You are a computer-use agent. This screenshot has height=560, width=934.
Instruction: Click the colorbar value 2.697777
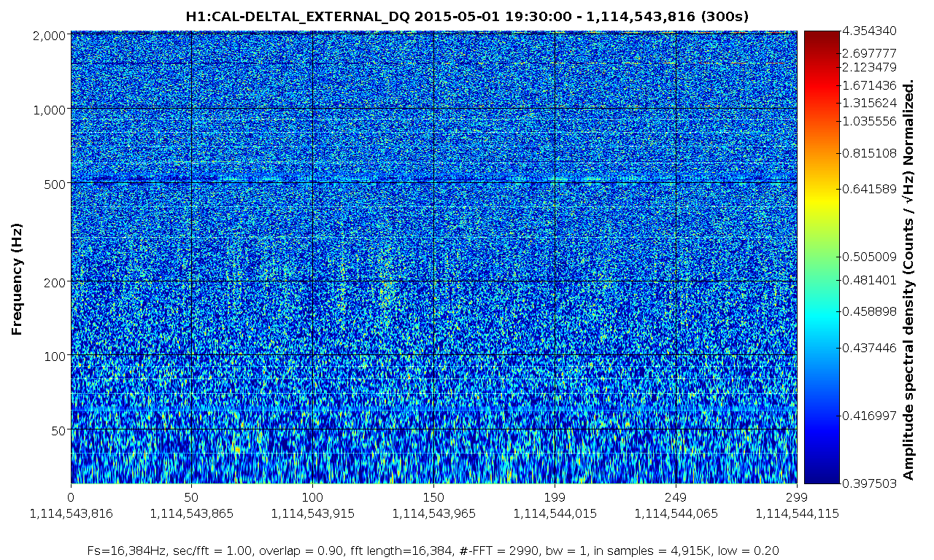point(868,53)
